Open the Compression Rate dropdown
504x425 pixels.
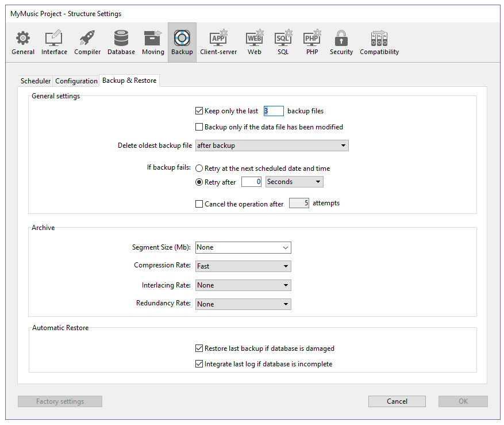coord(243,267)
